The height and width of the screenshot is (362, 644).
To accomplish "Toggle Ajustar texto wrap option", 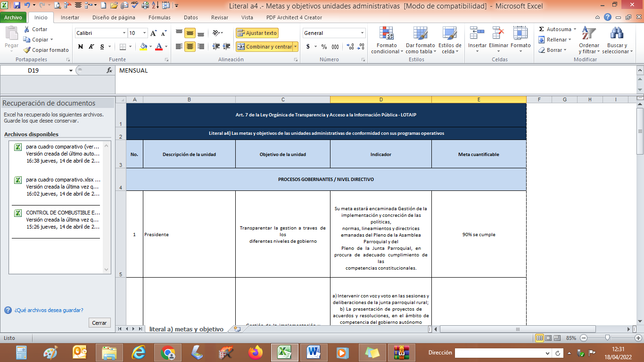I will [x=257, y=33].
